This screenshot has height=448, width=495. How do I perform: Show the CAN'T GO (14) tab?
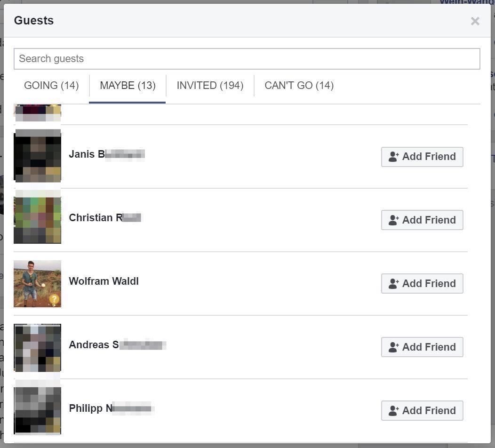click(x=299, y=85)
